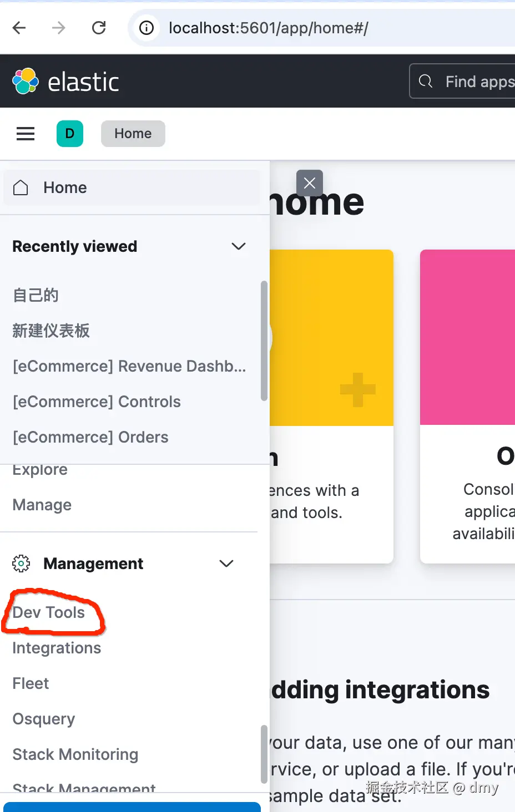The image size is (515, 812).
Task: Click the yellow solution card image
Action: coord(331,338)
